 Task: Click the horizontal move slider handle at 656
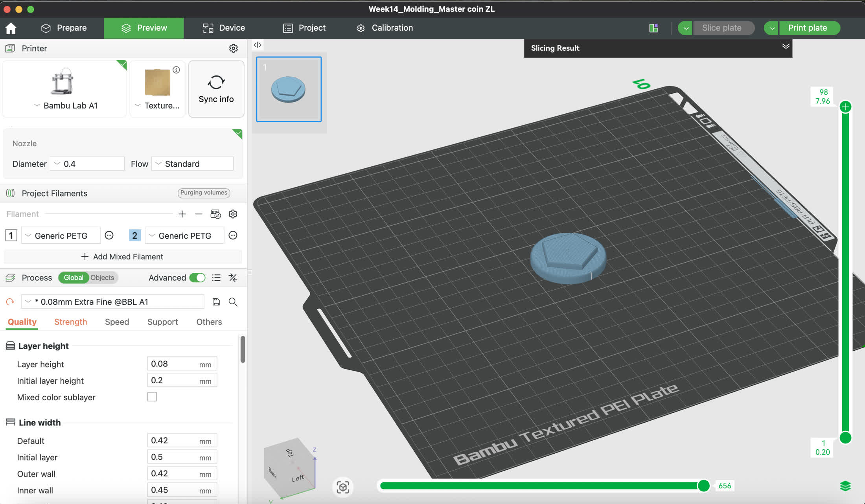click(703, 486)
